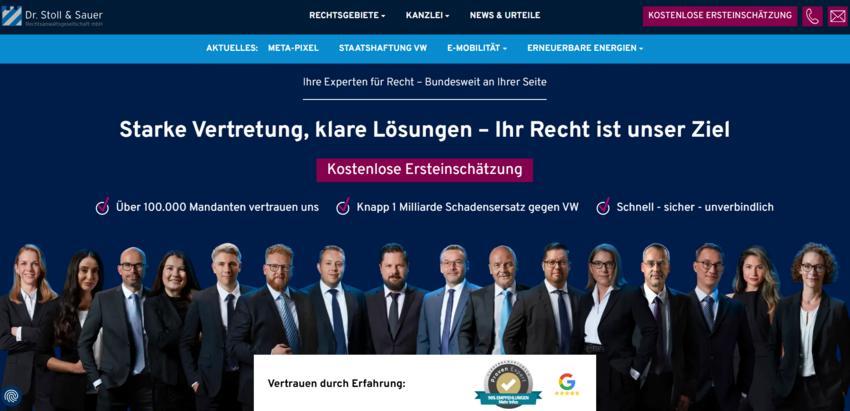The width and height of the screenshot is (850, 411).
Task: Click checkmark icon beside Schnell - sicher
Action: pyautogui.click(x=603, y=207)
